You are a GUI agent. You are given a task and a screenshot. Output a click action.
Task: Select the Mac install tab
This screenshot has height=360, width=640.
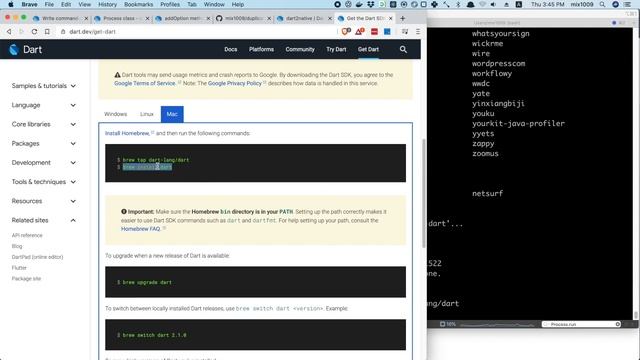tap(172, 114)
